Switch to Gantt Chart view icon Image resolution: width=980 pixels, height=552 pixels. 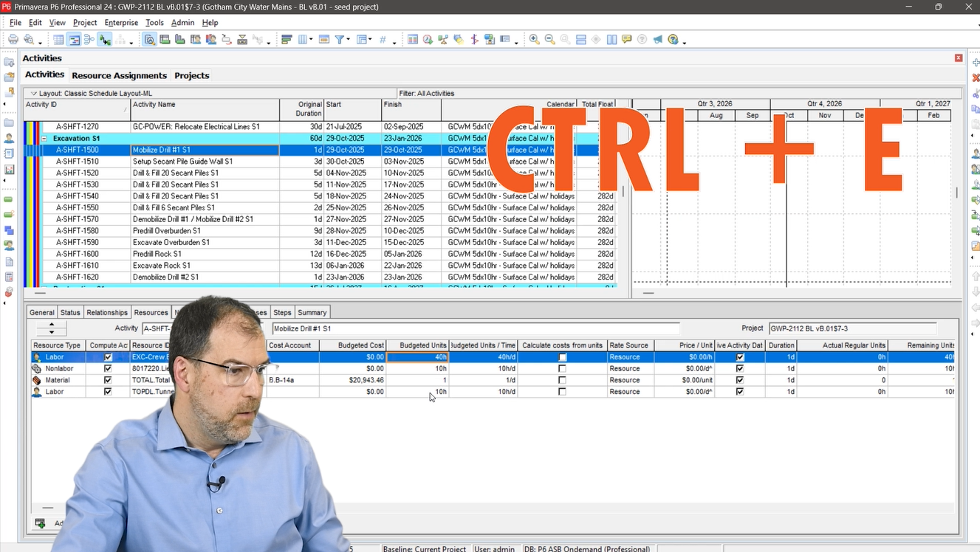tap(74, 40)
